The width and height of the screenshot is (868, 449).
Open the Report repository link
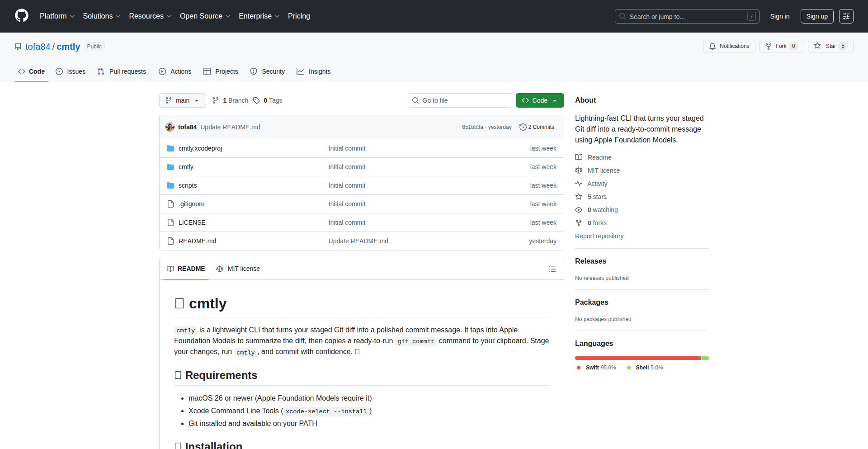click(599, 236)
